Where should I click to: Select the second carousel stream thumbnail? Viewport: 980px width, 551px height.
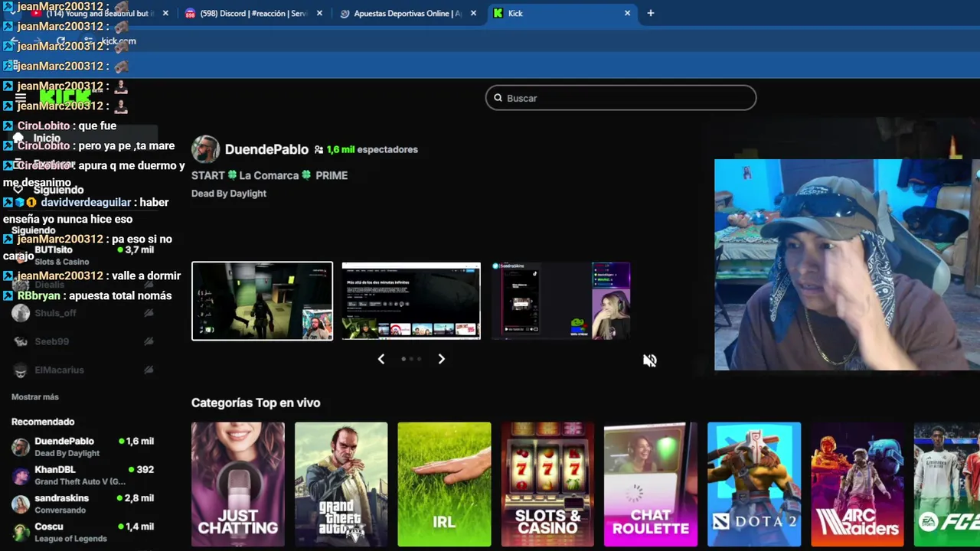pyautogui.click(x=411, y=301)
